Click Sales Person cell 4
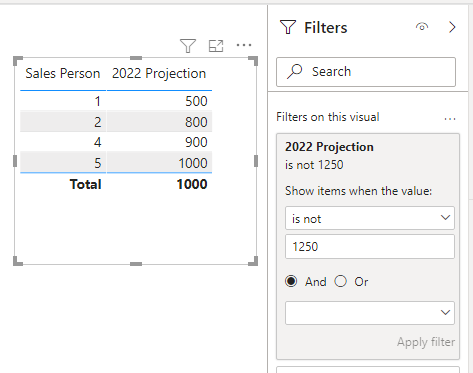This screenshot has width=473, height=373. point(97,142)
